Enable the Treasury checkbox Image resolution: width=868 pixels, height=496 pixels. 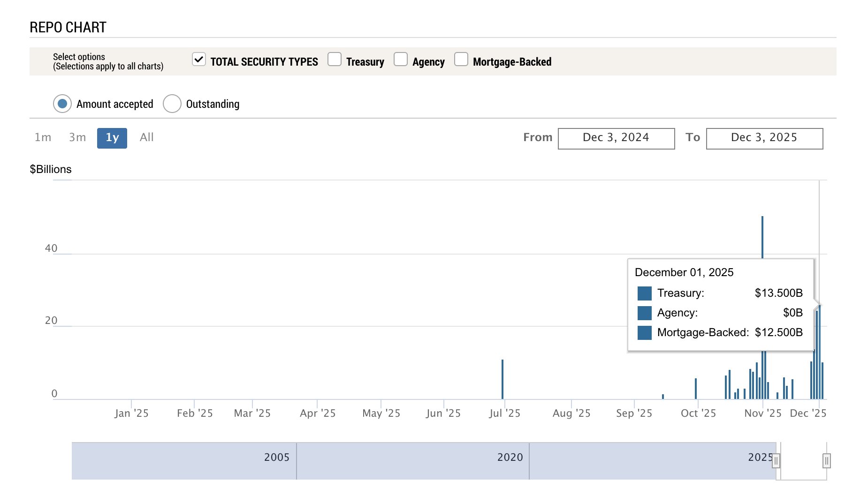335,60
